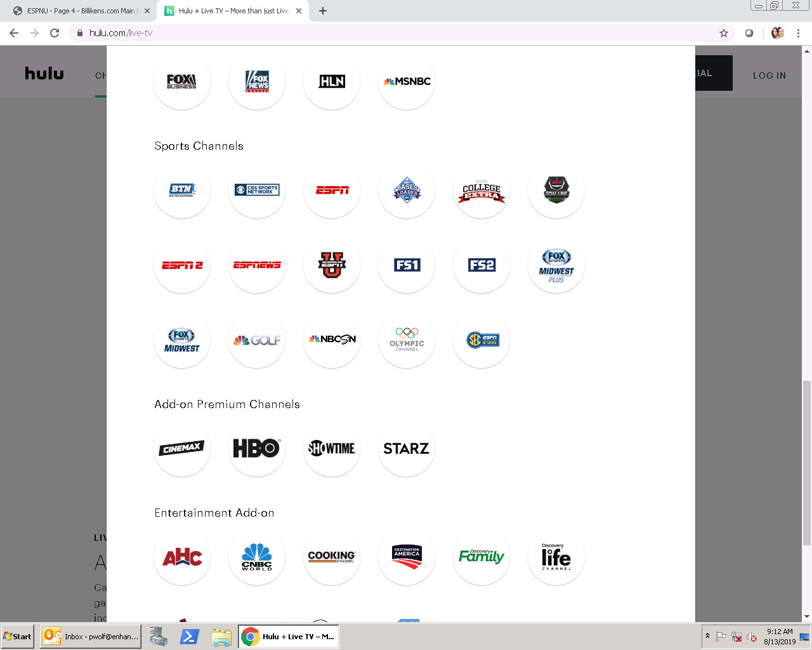Select the NBC Golf channel logo
This screenshot has height=650, width=812.
[257, 340]
